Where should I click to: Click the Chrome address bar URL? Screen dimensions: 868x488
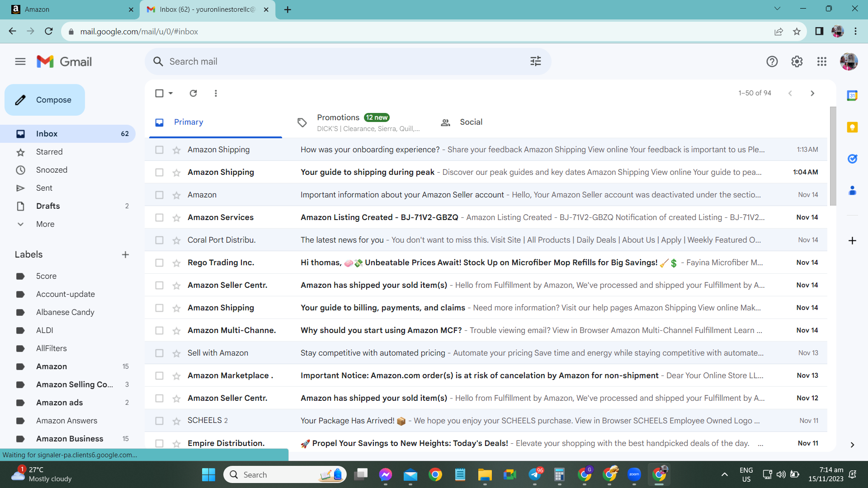[139, 32]
